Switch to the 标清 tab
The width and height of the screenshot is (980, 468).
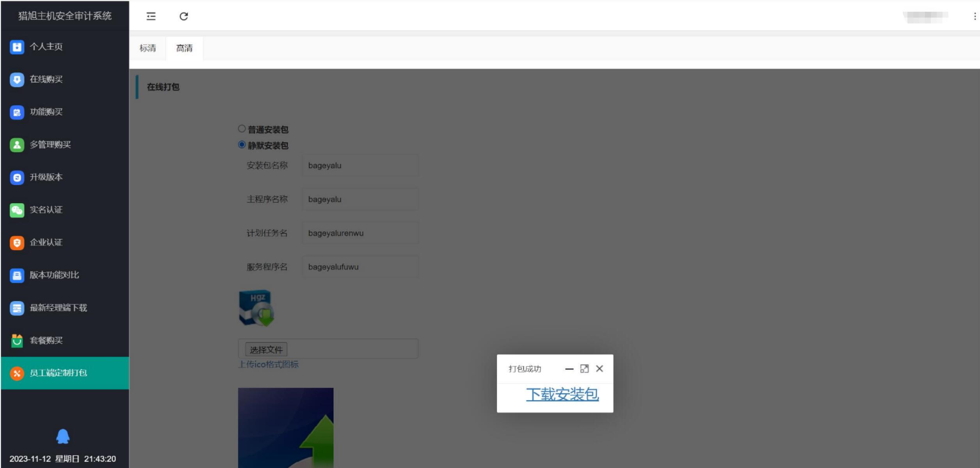click(148, 48)
